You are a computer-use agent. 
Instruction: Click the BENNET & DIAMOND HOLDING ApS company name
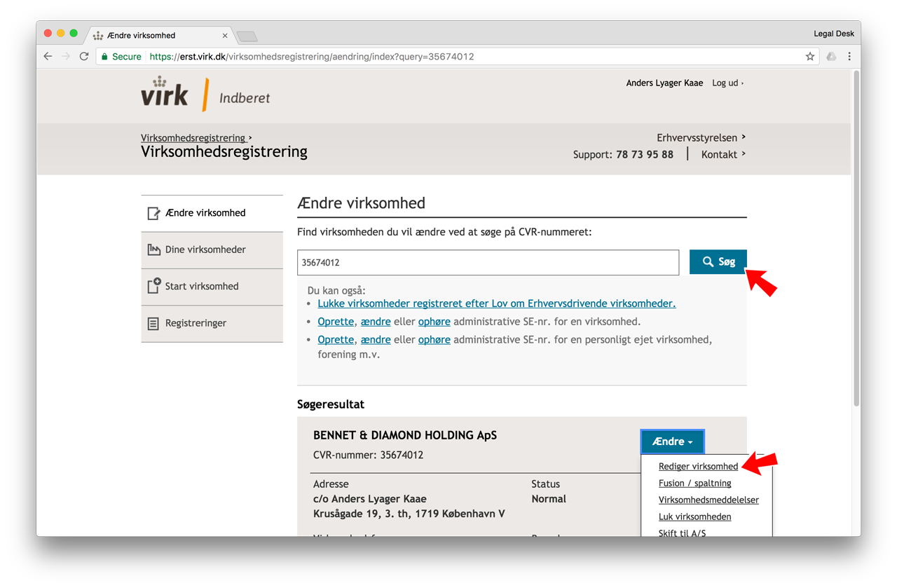click(405, 435)
